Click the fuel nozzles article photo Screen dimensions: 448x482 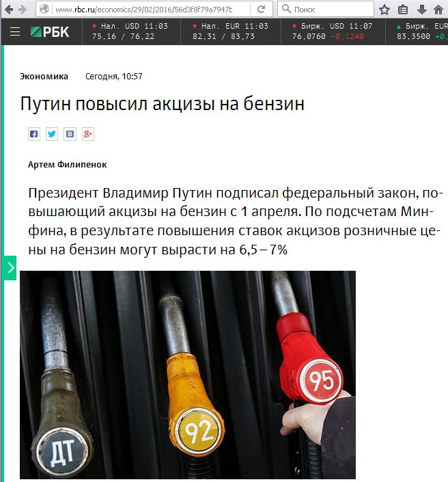[x=188, y=375]
